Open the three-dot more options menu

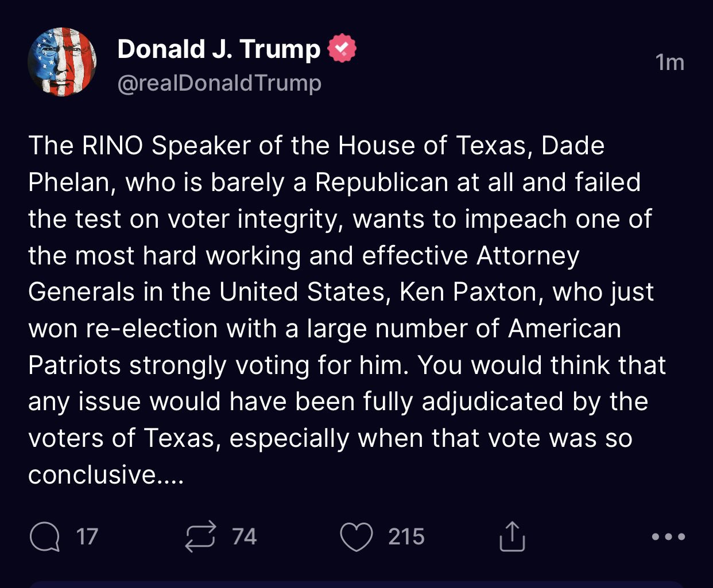point(668,537)
